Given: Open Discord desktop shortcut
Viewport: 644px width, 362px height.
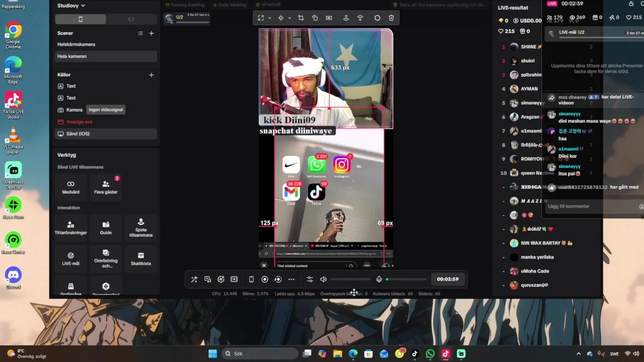Looking at the screenshot, I should click(13, 278).
